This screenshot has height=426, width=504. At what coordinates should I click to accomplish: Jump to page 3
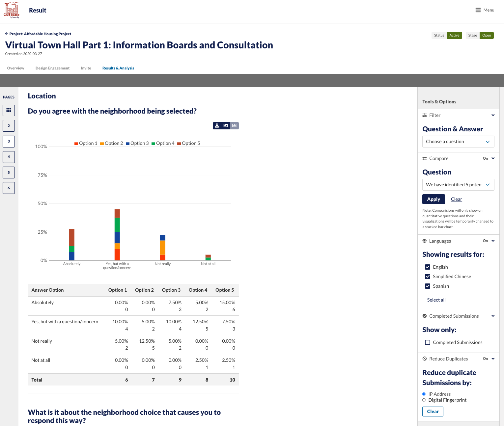[9, 141]
